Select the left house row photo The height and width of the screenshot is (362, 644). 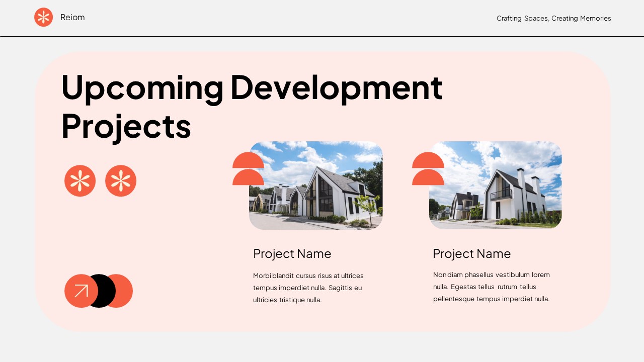(x=316, y=186)
